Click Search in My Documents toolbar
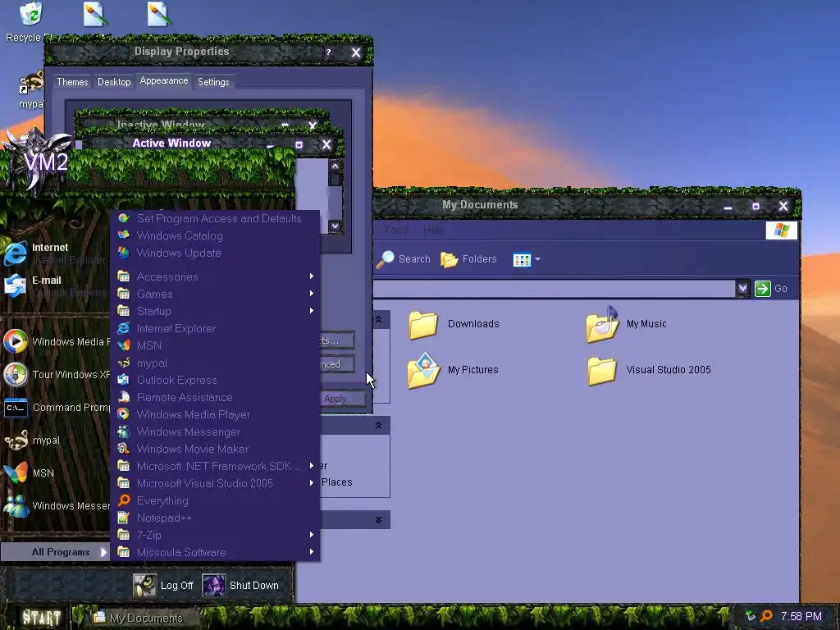840x630 pixels. pyautogui.click(x=404, y=258)
